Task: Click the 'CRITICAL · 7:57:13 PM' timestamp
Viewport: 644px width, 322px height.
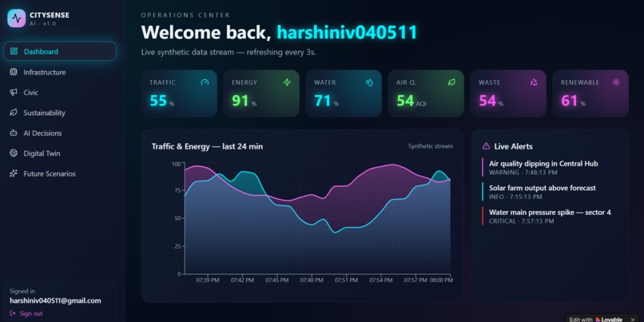Action: coord(521,221)
